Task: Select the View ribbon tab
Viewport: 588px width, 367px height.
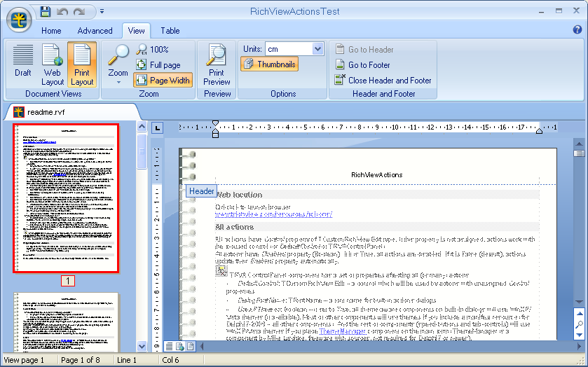Action: click(136, 31)
